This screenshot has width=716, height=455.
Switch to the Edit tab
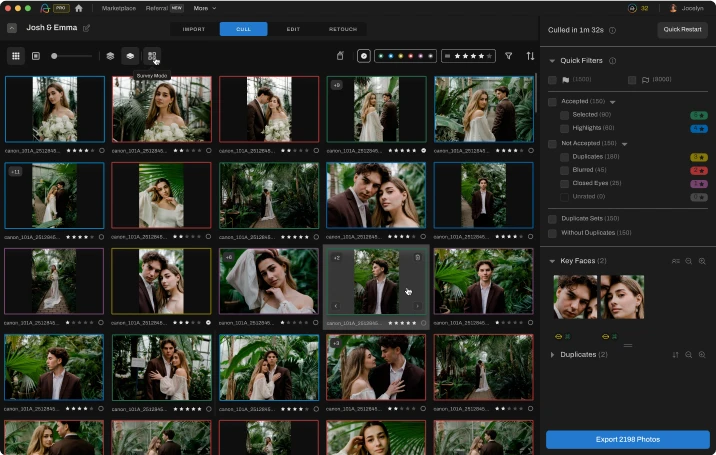(293, 29)
